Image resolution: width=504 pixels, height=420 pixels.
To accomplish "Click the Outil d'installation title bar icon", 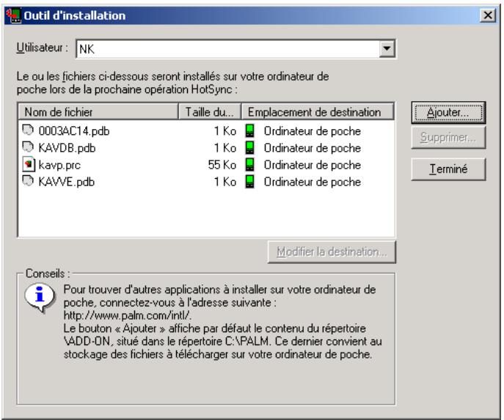I will coord(13,15).
